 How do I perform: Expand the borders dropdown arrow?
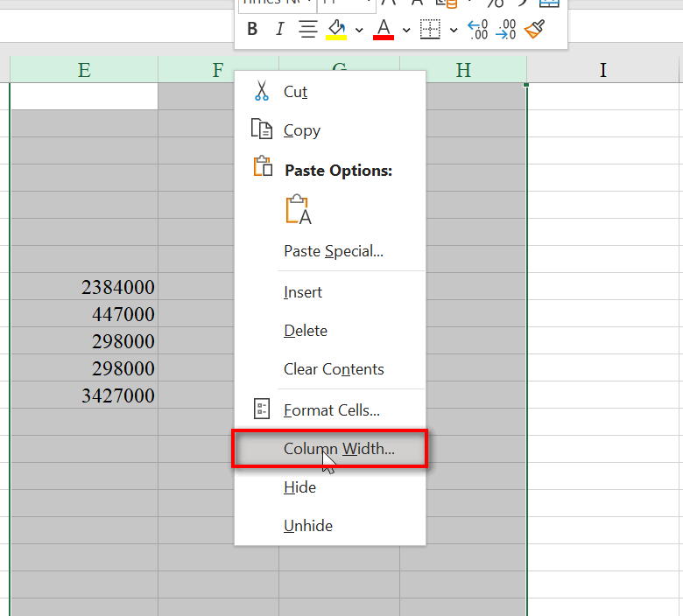pyautogui.click(x=454, y=31)
